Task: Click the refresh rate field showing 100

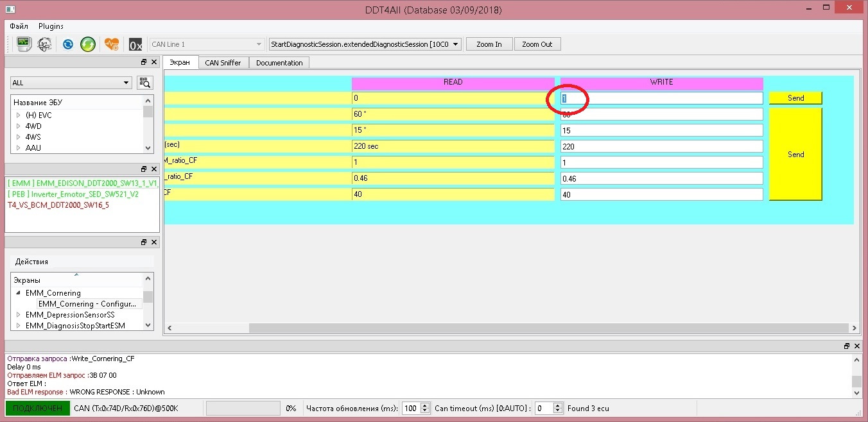Action: point(411,408)
